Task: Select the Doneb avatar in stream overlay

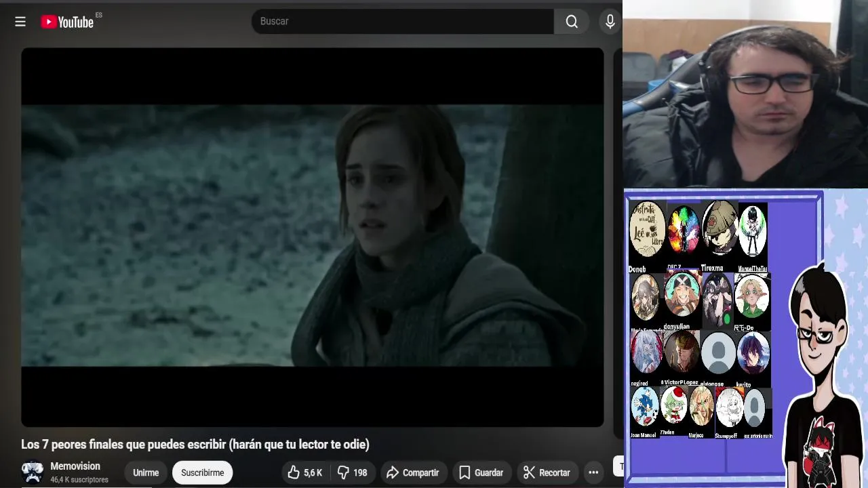Action: tap(647, 229)
